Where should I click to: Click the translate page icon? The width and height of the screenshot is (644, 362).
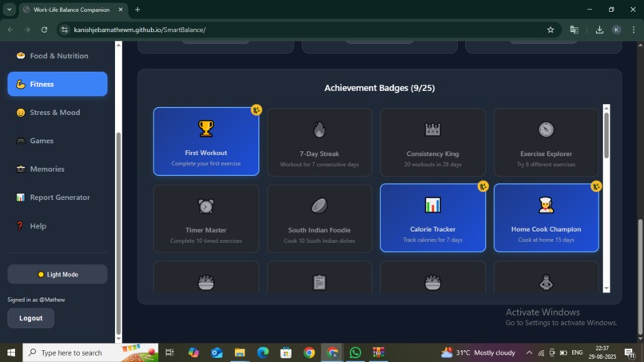pos(574,30)
